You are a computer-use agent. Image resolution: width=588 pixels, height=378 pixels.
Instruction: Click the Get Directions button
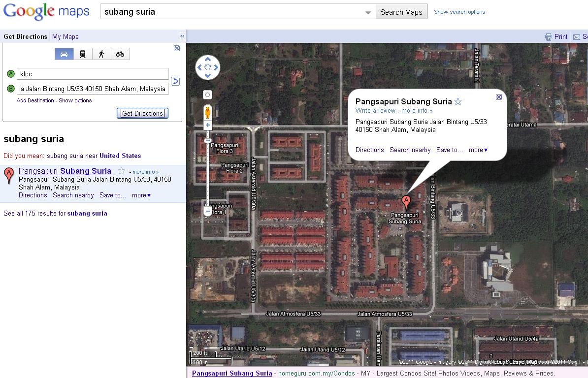tap(142, 113)
